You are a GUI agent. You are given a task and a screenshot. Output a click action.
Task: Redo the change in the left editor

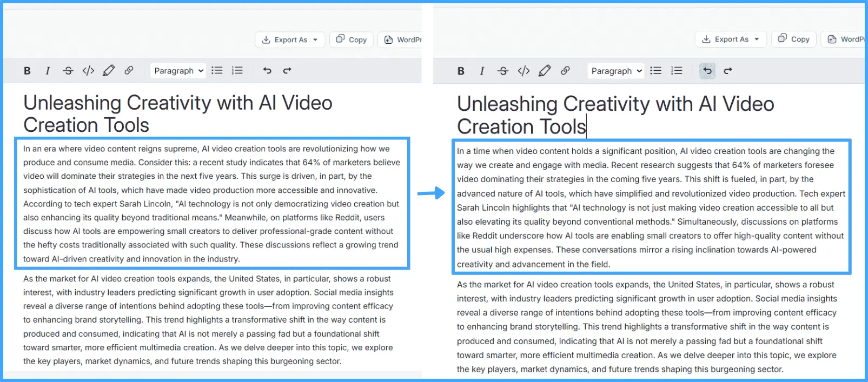point(287,71)
